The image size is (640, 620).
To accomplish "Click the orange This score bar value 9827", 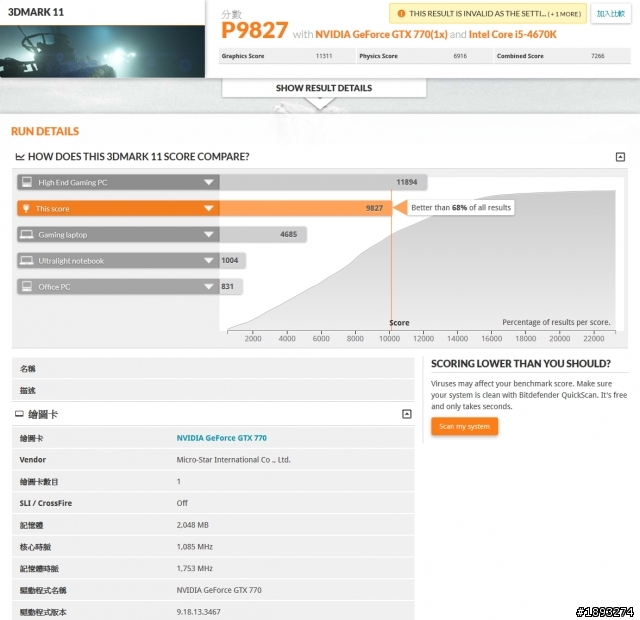I will coord(374,208).
